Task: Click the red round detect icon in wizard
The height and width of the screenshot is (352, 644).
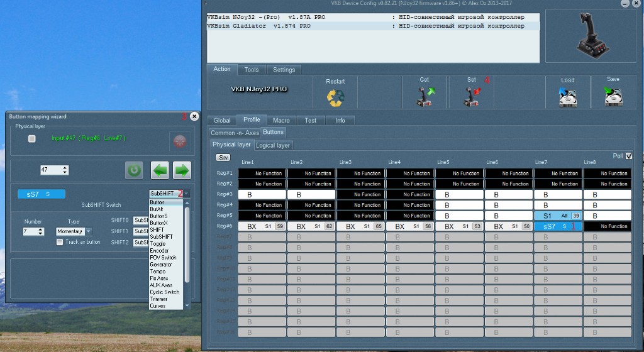Action: click(180, 141)
